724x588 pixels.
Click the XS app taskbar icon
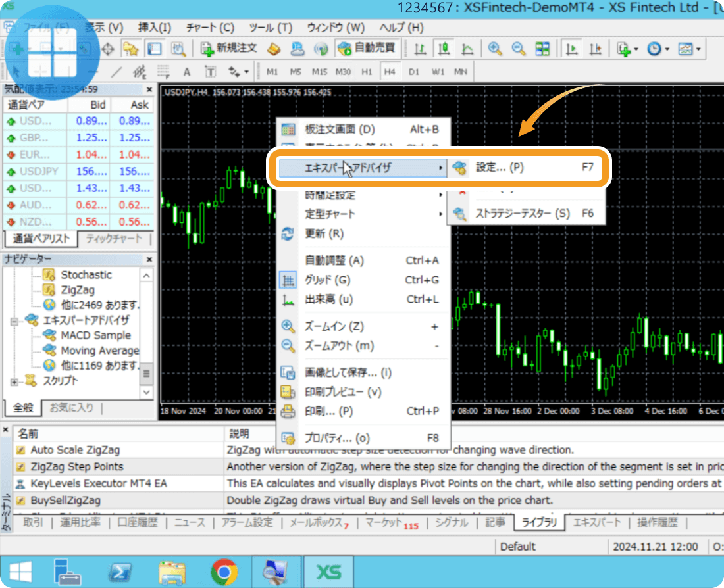pos(328,572)
